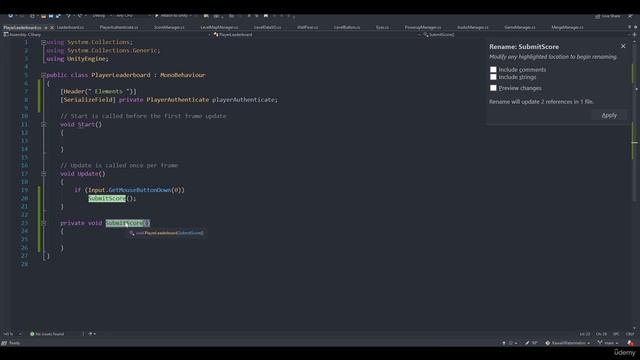This screenshot has width=640, height=360.
Task: Click the Save file toolbar icon
Action: [51, 16]
